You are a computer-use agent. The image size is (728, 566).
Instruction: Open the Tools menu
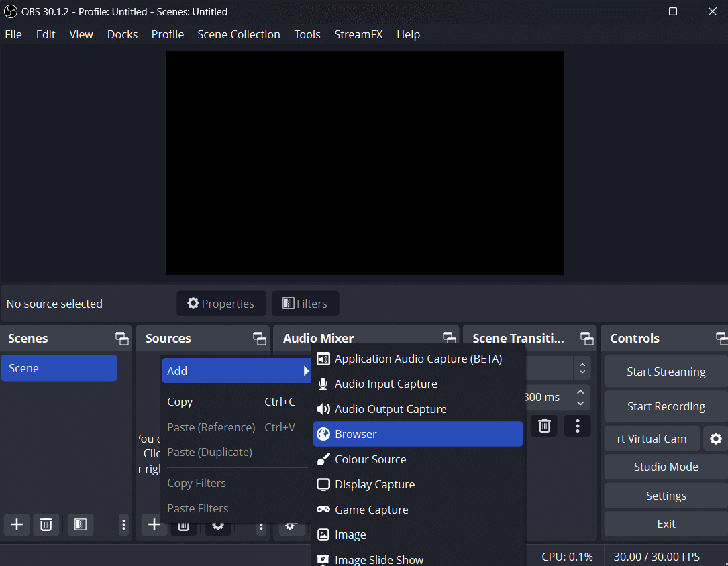pos(307,34)
